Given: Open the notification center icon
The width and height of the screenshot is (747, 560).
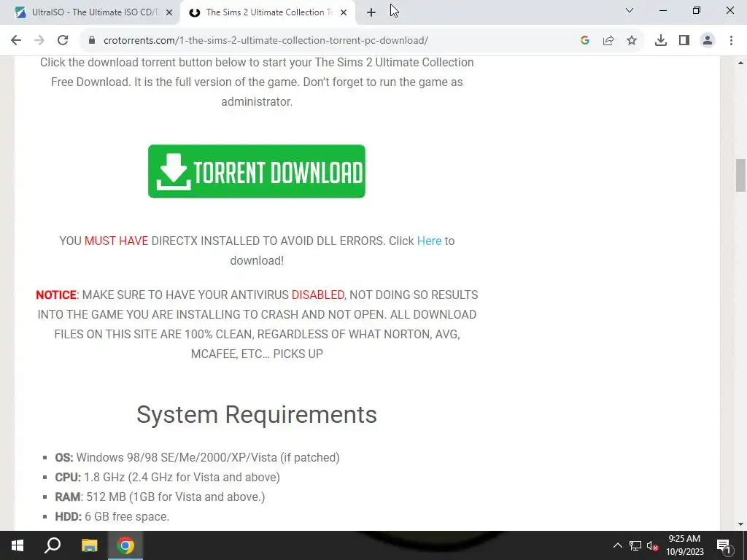Looking at the screenshot, I should 723,545.
